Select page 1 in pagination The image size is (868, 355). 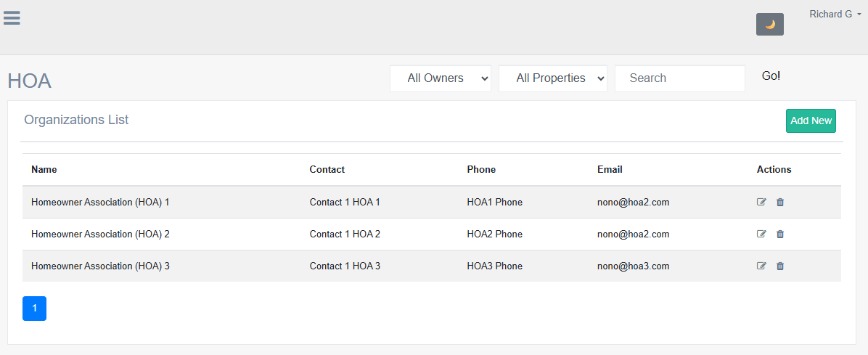(x=34, y=309)
